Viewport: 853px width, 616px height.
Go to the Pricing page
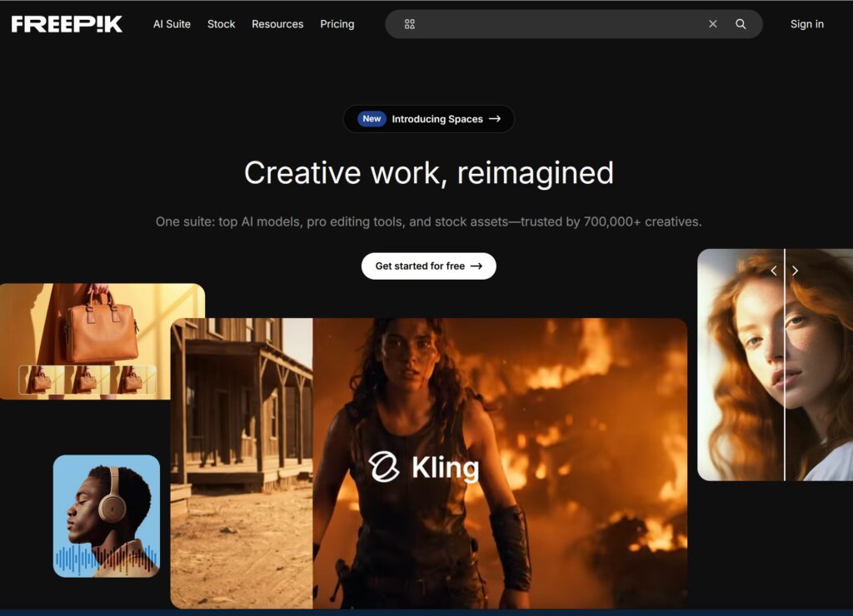[337, 24]
